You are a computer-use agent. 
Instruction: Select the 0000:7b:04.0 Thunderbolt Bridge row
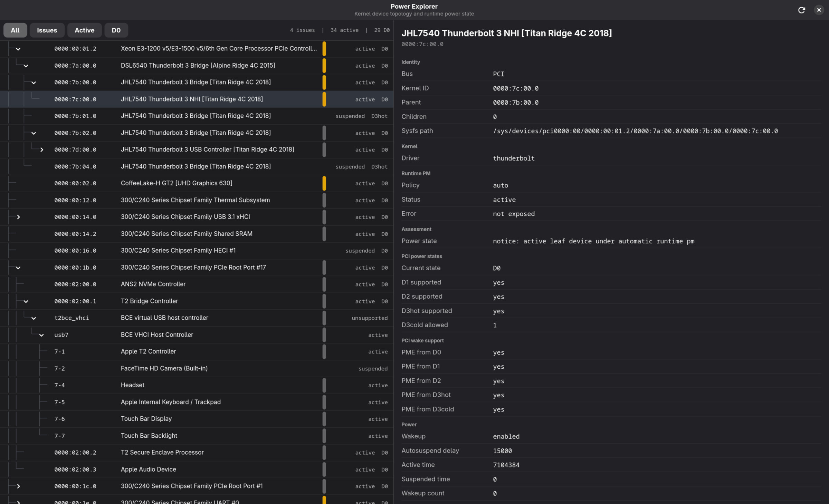[197, 167]
